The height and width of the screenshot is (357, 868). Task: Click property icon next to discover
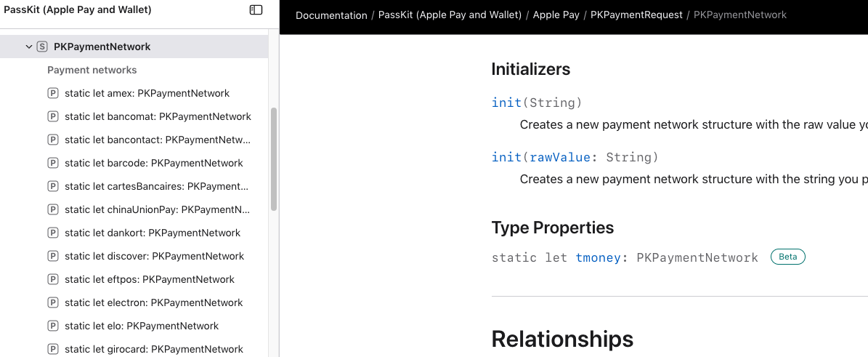pyautogui.click(x=52, y=256)
